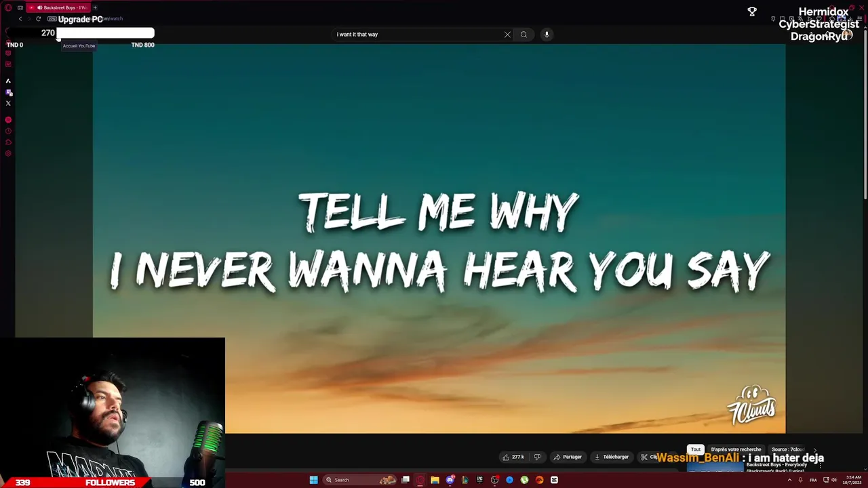868x488 pixels.
Task: Open the workspaces icon beside Opera logo
Action: (x=20, y=7)
